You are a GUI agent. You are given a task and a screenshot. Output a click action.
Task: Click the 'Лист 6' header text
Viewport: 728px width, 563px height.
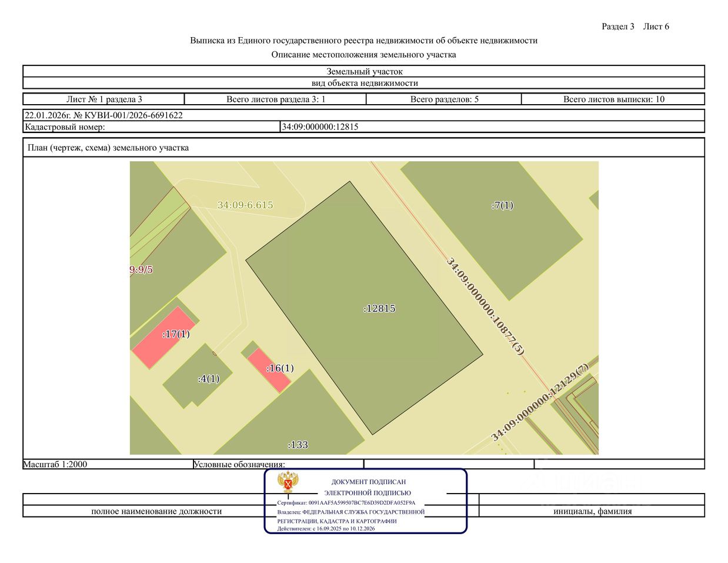pos(656,26)
